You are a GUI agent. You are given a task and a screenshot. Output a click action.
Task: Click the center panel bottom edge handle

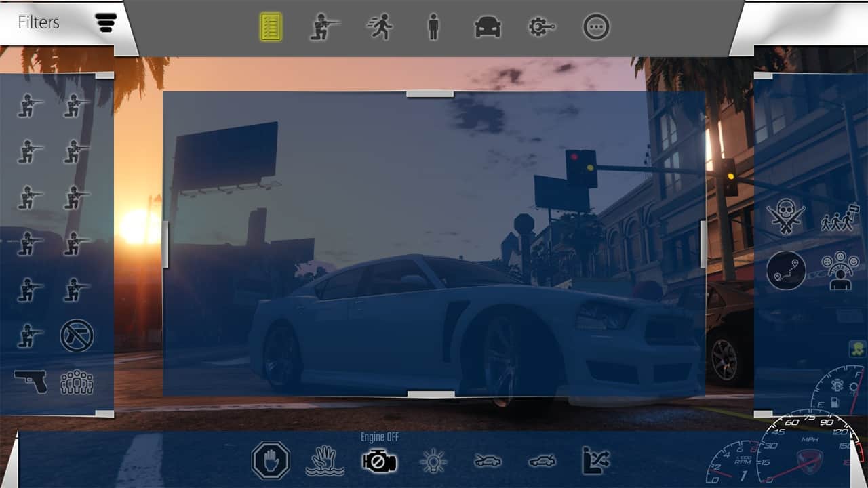[431, 394]
